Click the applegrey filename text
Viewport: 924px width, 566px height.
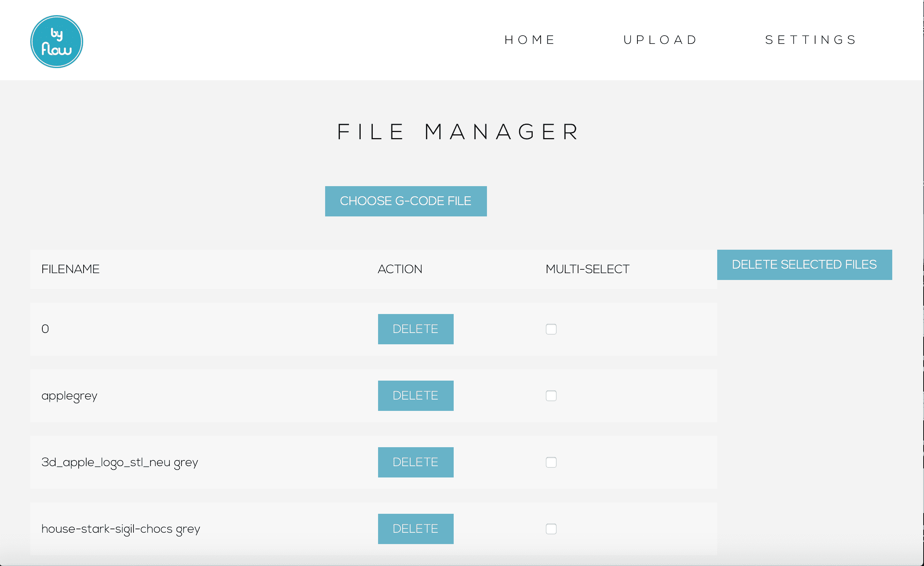coord(69,396)
